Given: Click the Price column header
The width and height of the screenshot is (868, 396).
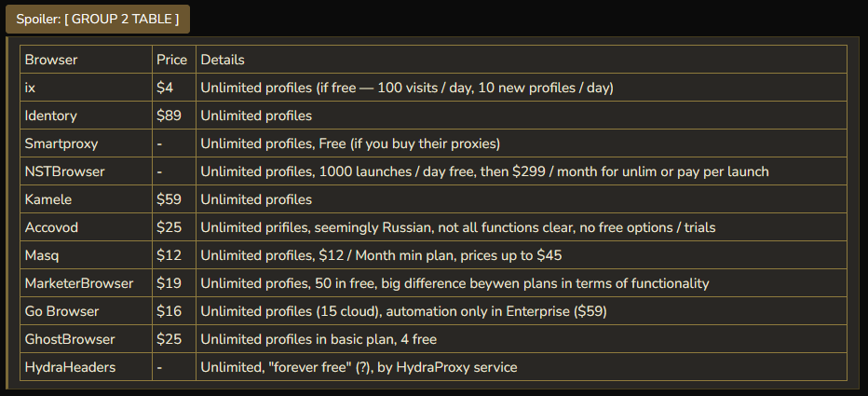Looking at the screenshot, I should tap(172, 60).
